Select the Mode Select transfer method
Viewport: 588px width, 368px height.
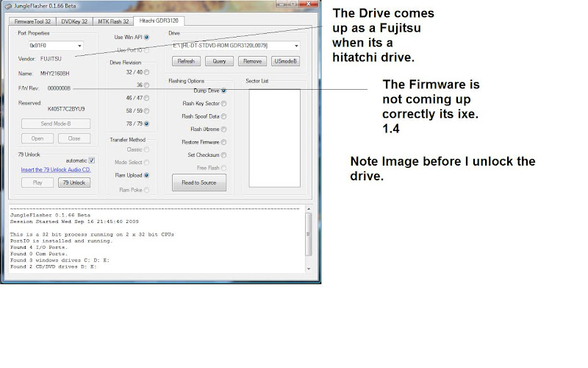[x=146, y=162]
